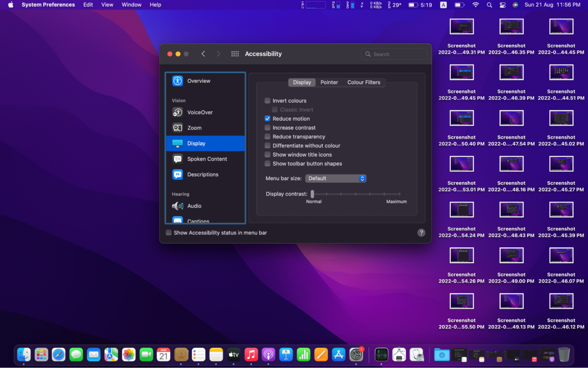
Task: Enable Show Accessibility status in menu bar
Action: (x=168, y=233)
